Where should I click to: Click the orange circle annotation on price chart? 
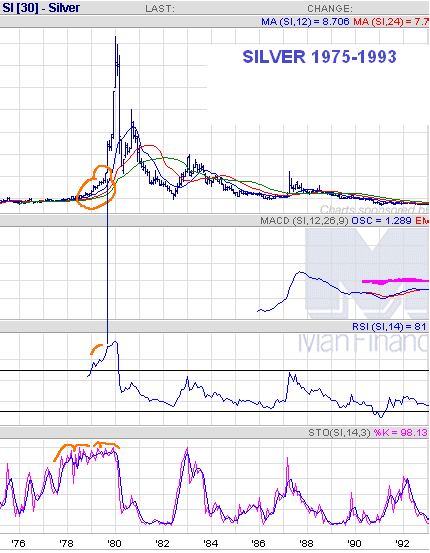point(96,187)
